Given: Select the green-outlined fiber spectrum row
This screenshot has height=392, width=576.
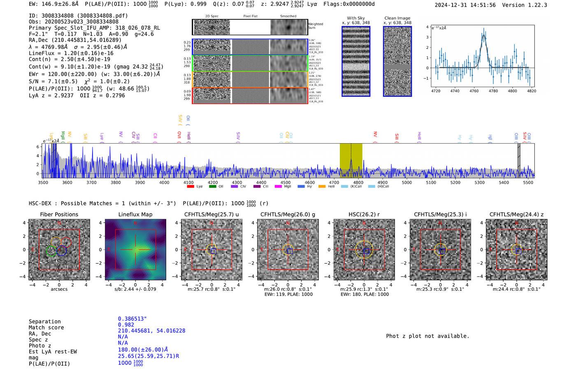Looking at the screenshot, I should coord(250,63).
